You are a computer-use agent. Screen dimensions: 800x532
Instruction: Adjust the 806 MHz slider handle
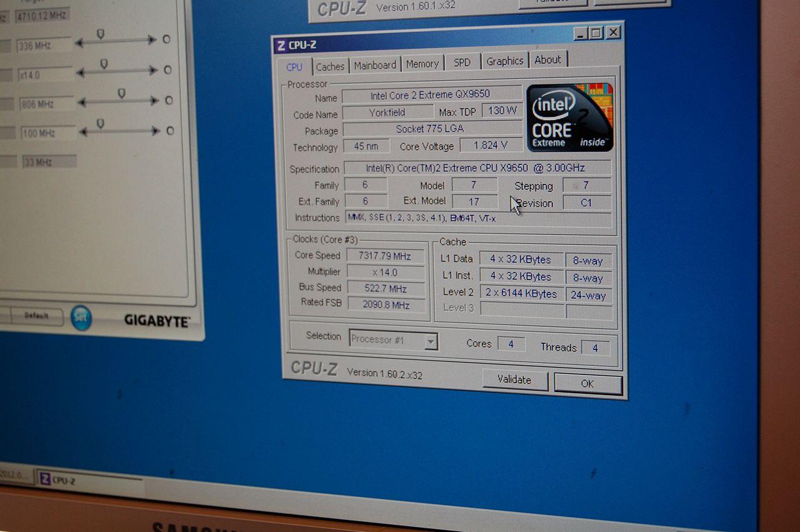click(122, 94)
